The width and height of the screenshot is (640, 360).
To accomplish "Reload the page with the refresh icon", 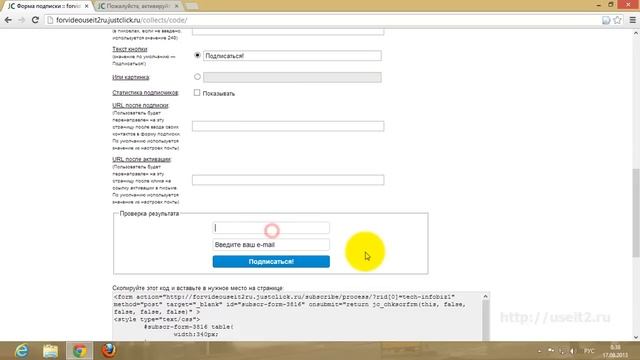I will tap(35, 20).
